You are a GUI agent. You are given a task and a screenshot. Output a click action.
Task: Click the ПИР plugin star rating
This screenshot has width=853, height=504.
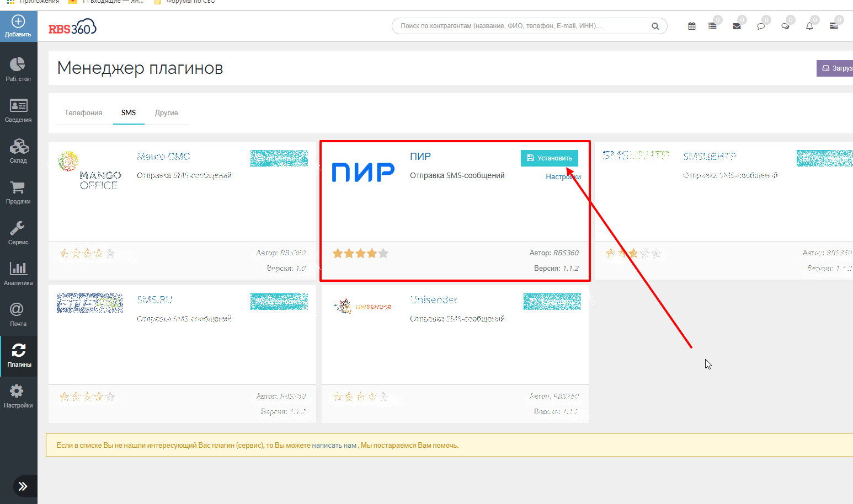pyautogui.click(x=361, y=254)
